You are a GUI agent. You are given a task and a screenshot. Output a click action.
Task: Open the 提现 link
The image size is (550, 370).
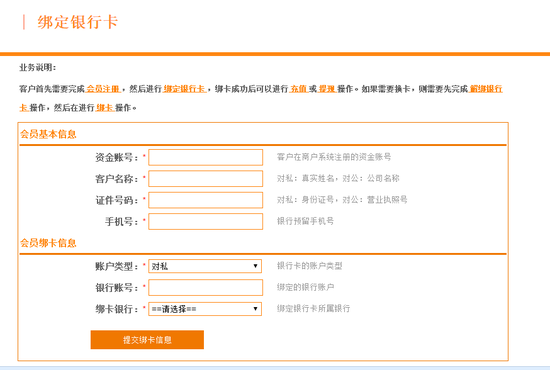pos(327,89)
